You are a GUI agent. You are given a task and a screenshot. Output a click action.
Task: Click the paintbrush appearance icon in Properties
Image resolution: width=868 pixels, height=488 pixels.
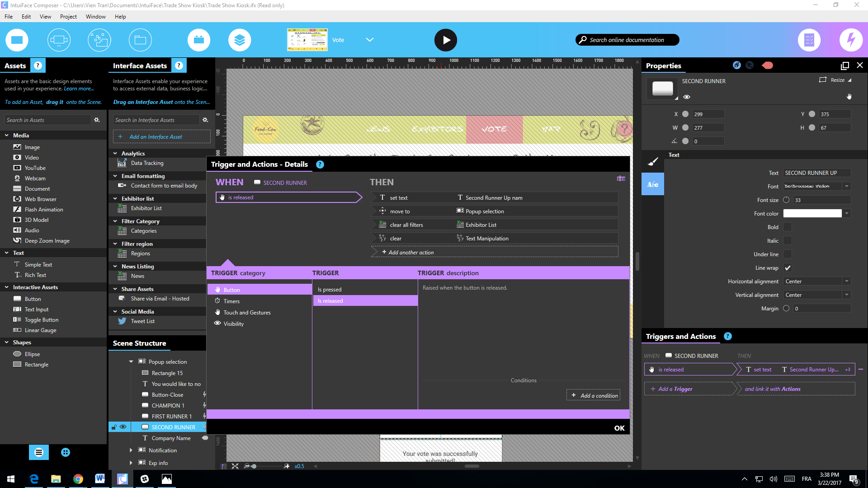tap(653, 161)
